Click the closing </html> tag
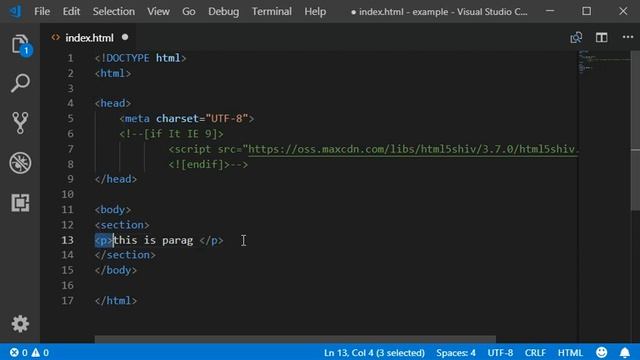 (x=116, y=301)
